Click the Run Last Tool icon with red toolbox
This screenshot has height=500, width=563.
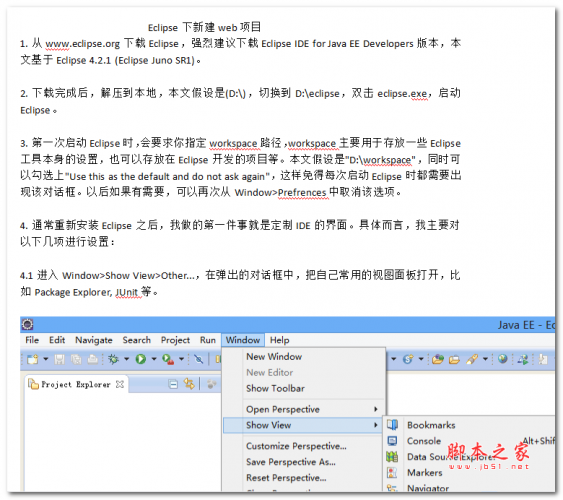coord(168,359)
